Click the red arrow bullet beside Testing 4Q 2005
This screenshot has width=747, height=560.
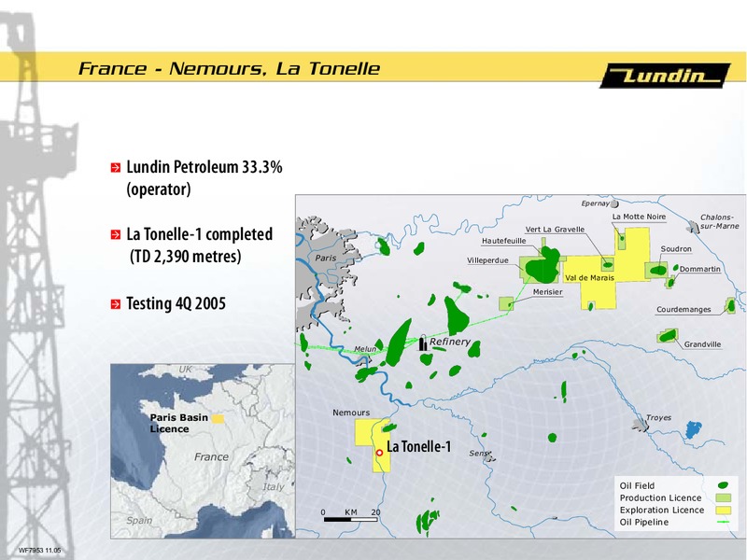[x=115, y=304]
